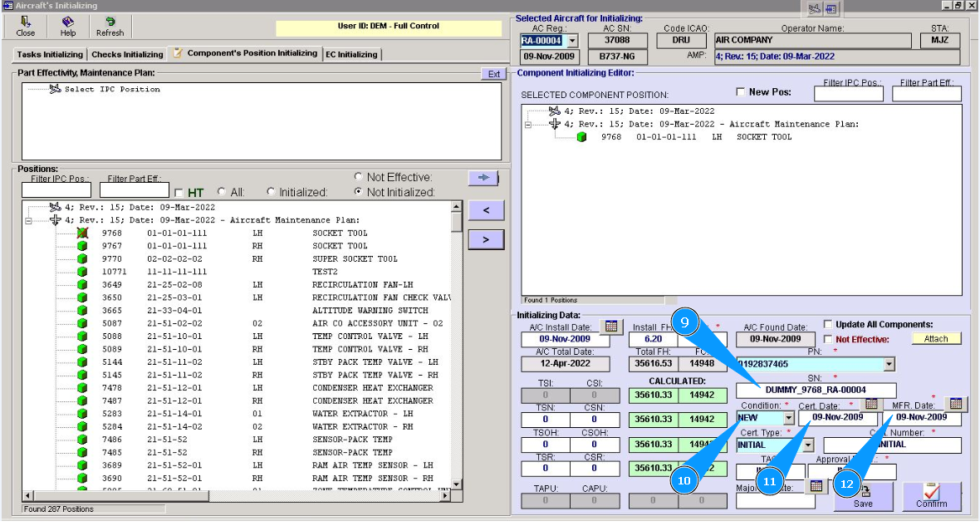This screenshot has width=980, height=526.
Task: Open the MFR. Date calendar picker
Action: (956, 403)
